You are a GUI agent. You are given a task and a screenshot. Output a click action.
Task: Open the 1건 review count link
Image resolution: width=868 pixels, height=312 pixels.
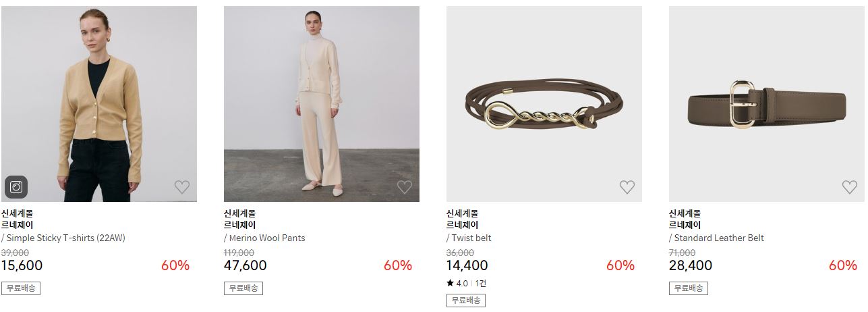(480, 284)
